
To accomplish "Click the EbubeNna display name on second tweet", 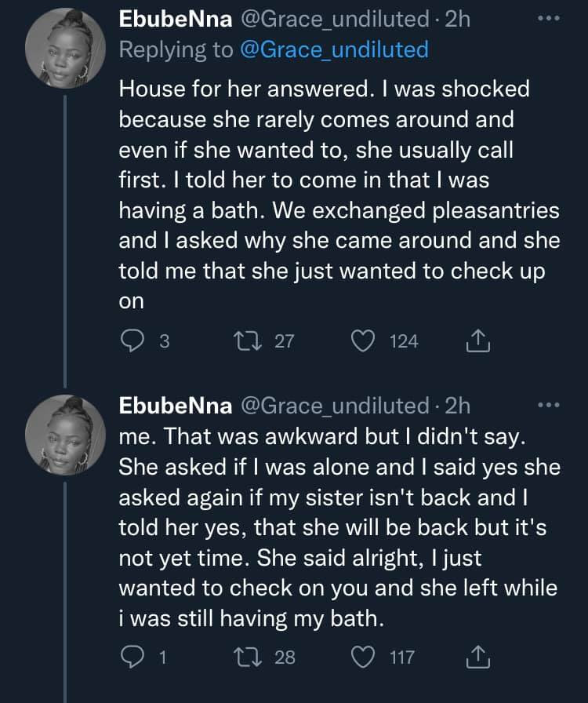I will coord(175,406).
